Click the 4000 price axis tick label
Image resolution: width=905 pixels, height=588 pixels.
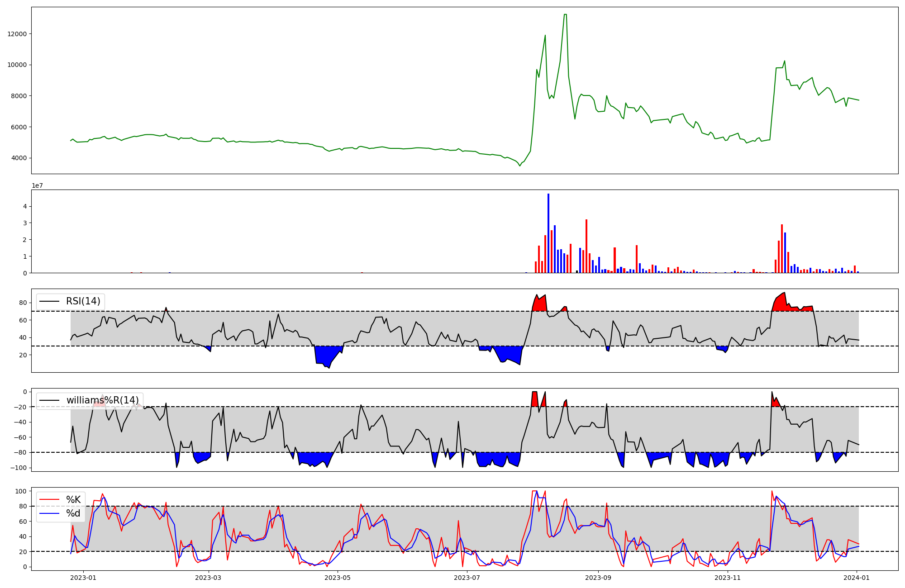click(x=19, y=158)
